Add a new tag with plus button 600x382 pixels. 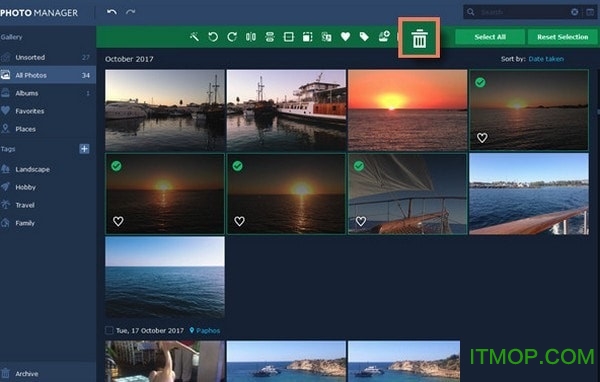[x=84, y=149]
